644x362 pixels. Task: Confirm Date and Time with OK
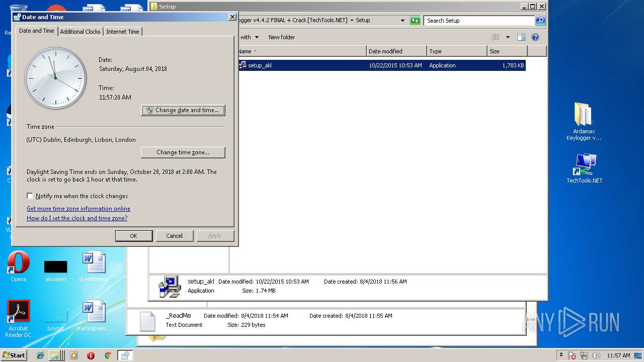click(134, 236)
